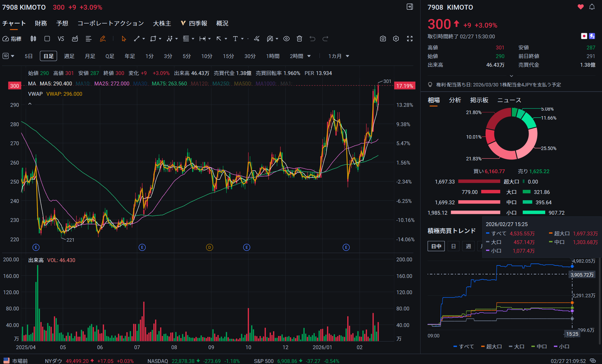Click the price alert bell icon
Screen dimensions: 602x364
coord(592,7)
